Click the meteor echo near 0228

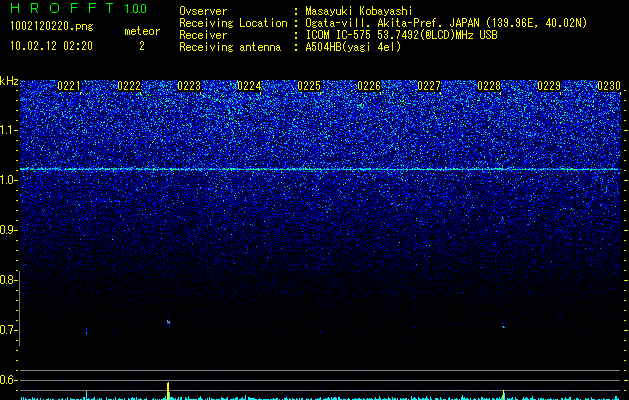click(x=503, y=325)
